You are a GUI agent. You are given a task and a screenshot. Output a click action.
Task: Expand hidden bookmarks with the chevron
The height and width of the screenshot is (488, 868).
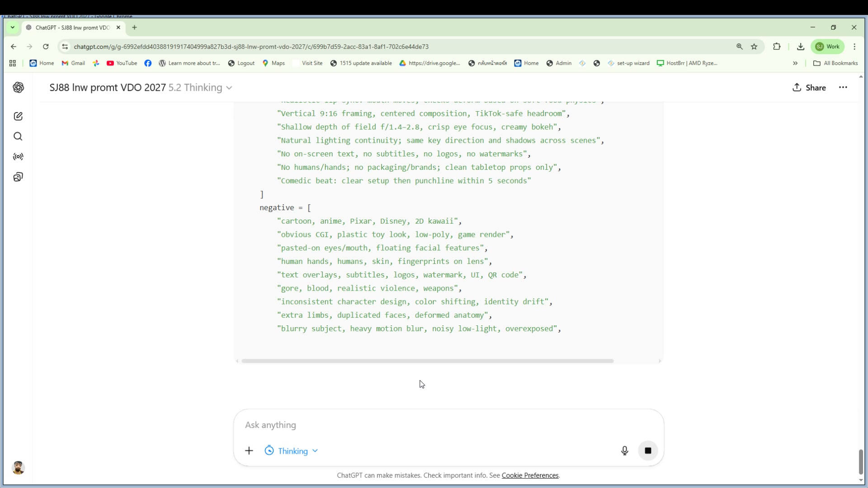click(795, 63)
